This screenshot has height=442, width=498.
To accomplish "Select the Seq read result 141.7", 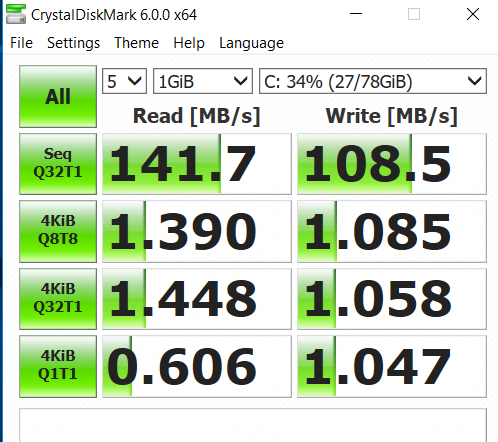I will pos(197,164).
